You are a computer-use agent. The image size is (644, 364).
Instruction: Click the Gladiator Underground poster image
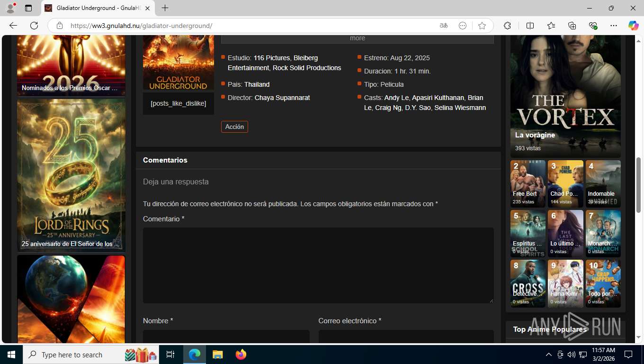[x=179, y=63]
